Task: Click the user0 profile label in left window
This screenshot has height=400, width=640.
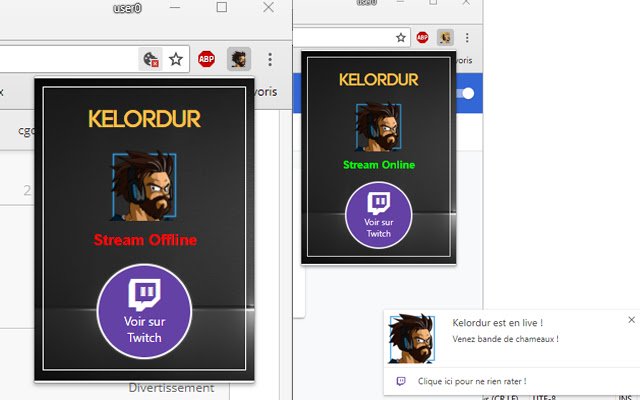Action: (127, 8)
